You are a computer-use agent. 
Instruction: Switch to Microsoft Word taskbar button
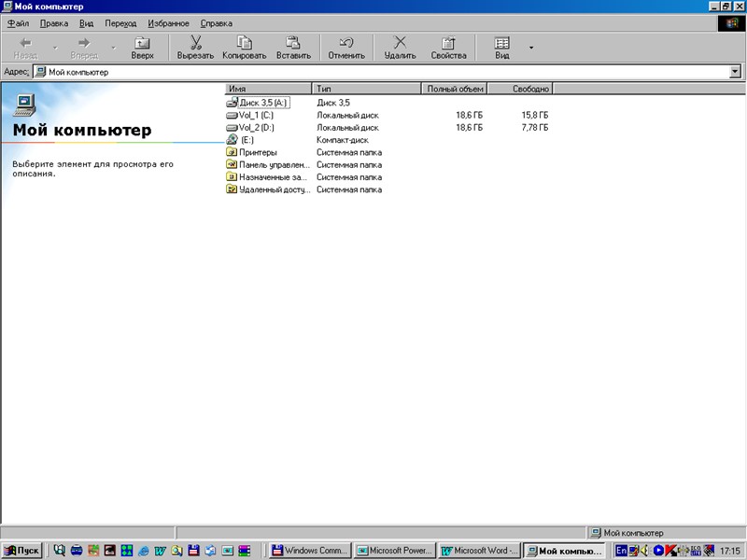(479, 551)
